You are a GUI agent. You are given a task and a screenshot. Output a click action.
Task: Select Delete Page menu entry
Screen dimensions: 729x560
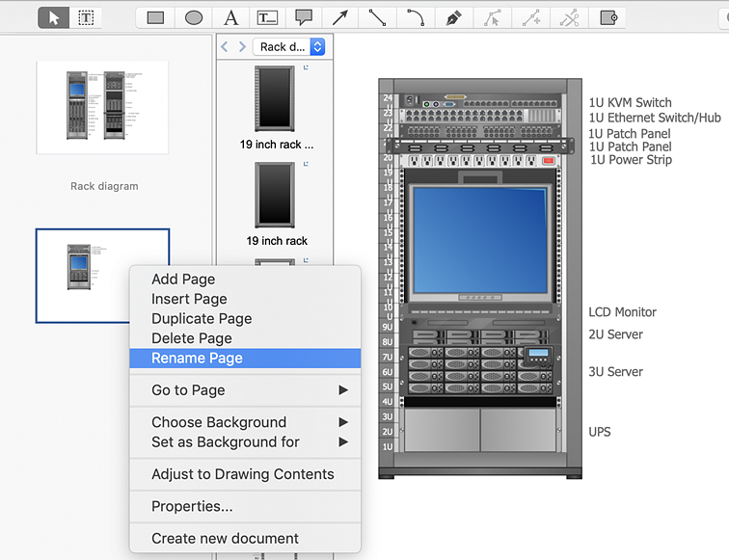point(192,338)
